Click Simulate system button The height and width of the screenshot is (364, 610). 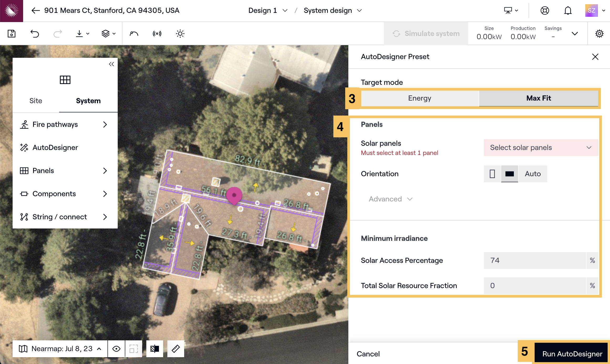tap(426, 34)
